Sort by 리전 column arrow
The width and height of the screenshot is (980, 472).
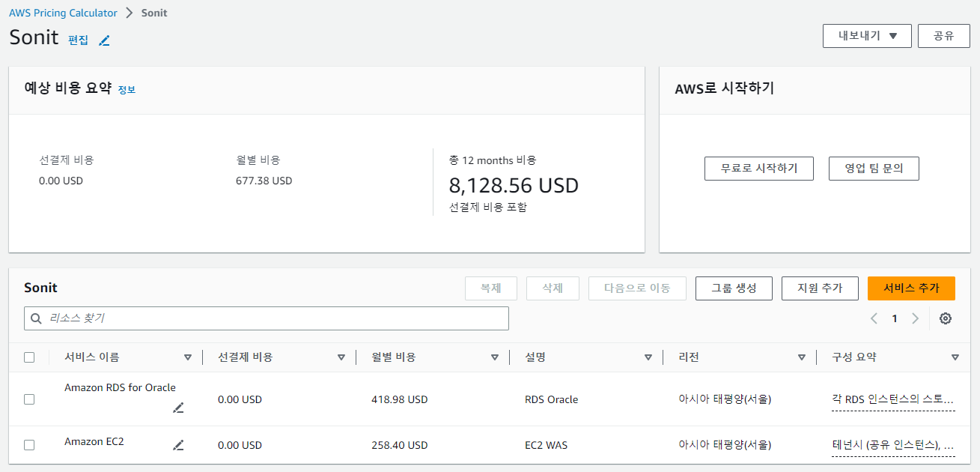(802, 357)
